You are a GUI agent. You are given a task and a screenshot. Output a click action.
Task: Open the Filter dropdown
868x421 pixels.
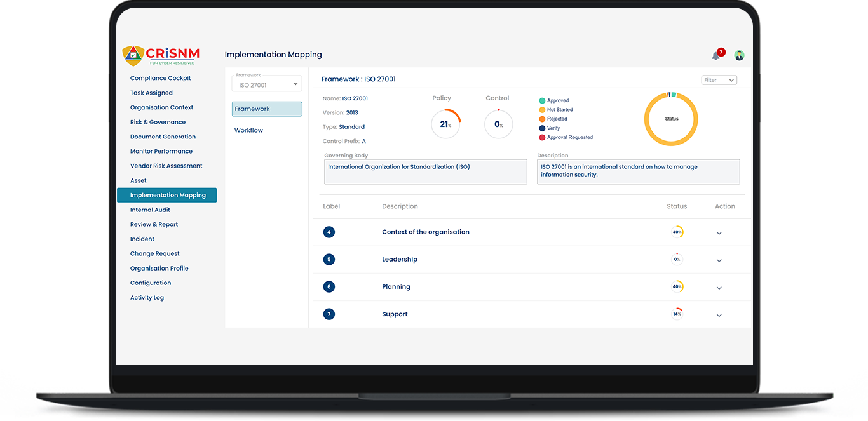719,80
